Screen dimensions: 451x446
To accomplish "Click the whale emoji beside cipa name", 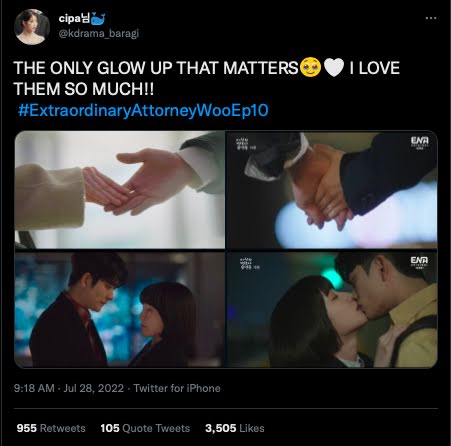I will [x=98, y=19].
